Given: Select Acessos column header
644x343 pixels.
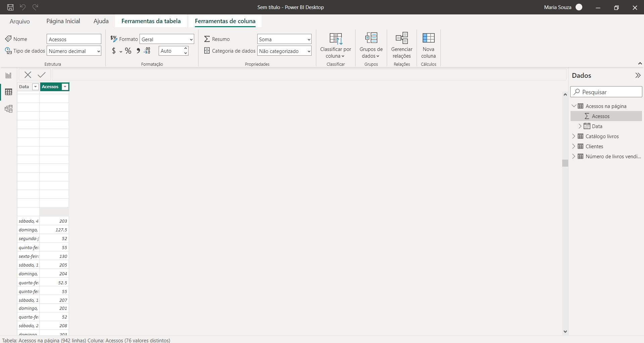Looking at the screenshot, I should [50, 87].
